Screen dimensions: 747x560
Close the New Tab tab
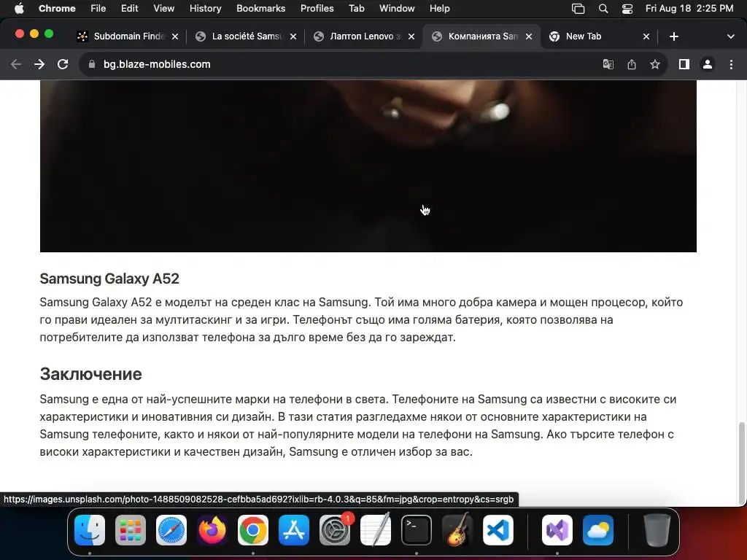click(646, 36)
